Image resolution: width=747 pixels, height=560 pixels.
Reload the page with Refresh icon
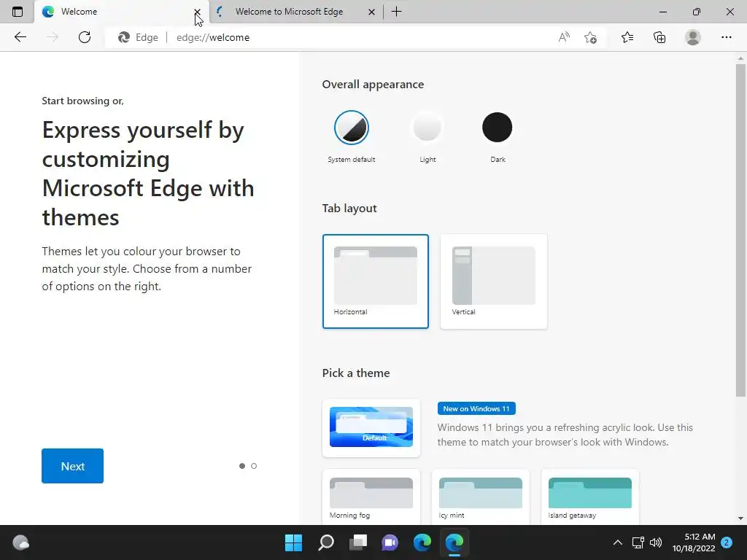pyautogui.click(x=85, y=37)
